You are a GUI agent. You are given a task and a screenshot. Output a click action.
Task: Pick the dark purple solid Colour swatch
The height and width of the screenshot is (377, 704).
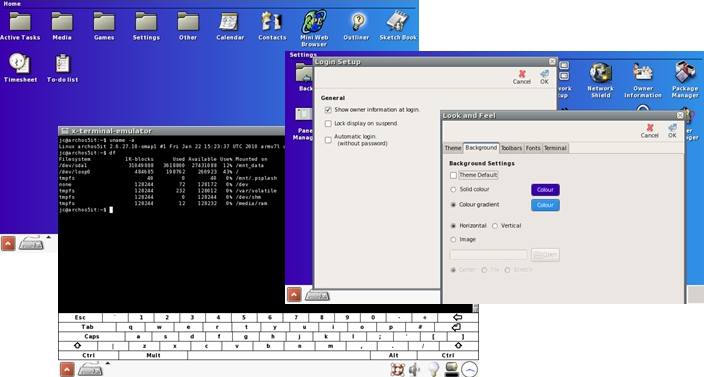click(x=545, y=190)
